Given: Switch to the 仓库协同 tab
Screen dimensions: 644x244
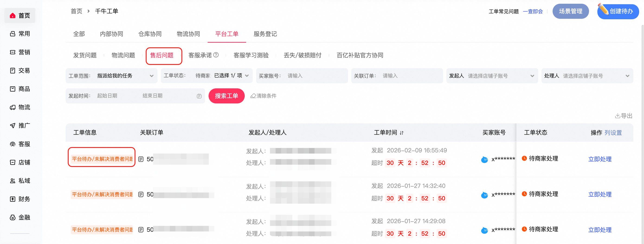Looking at the screenshot, I should [150, 34].
